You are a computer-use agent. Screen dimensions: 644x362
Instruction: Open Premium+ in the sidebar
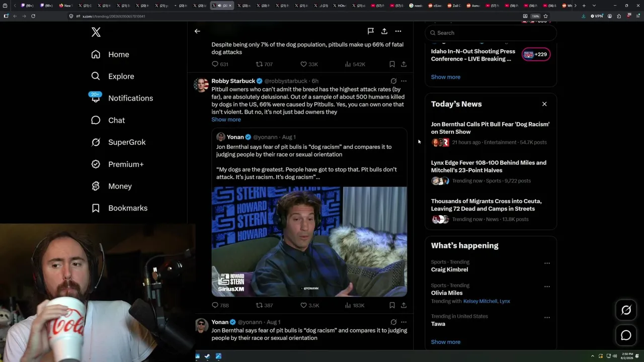[117, 164]
